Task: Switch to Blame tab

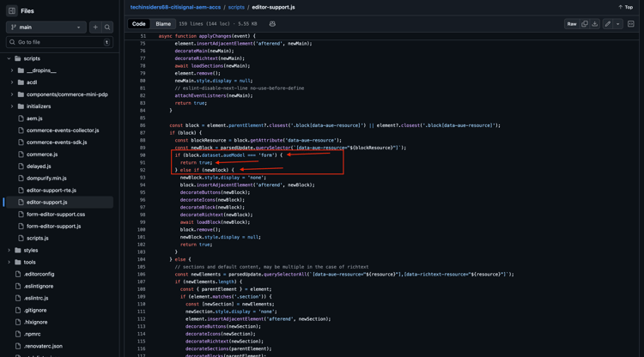Action: [163, 24]
